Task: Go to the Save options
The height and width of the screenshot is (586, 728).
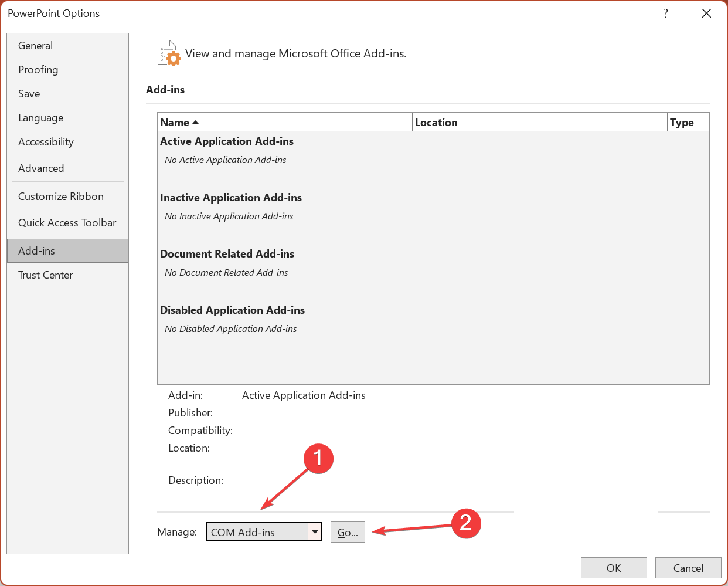Action: click(67, 94)
